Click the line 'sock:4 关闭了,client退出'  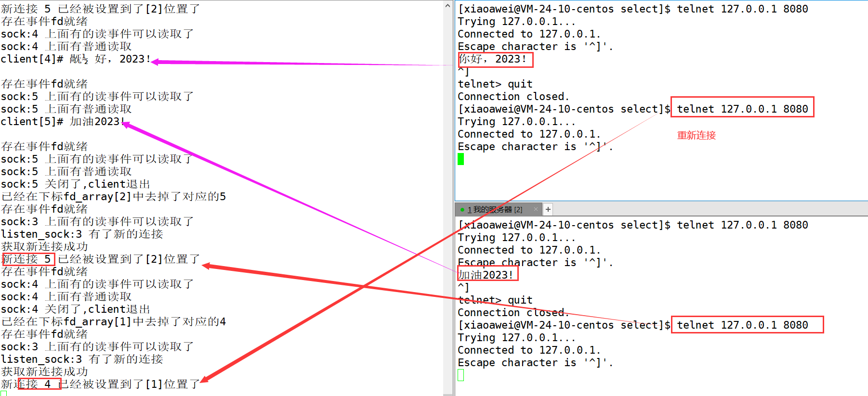point(76,309)
